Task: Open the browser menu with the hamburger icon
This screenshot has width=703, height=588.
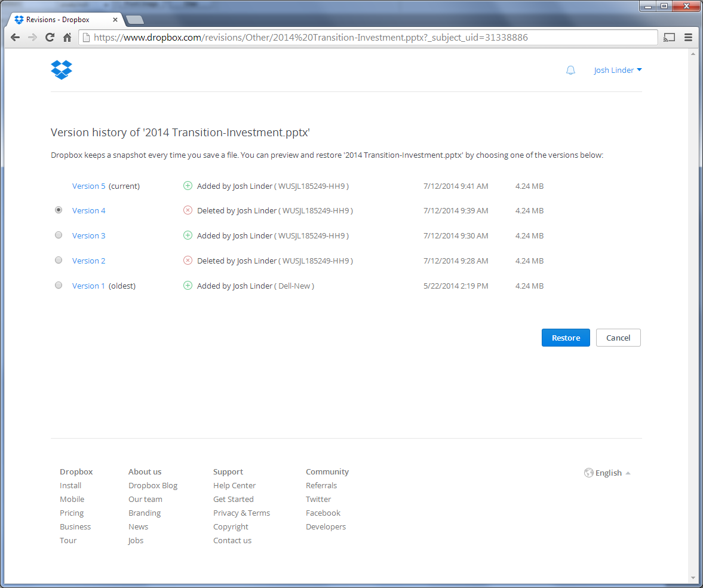Action: (x=688, y=36)
